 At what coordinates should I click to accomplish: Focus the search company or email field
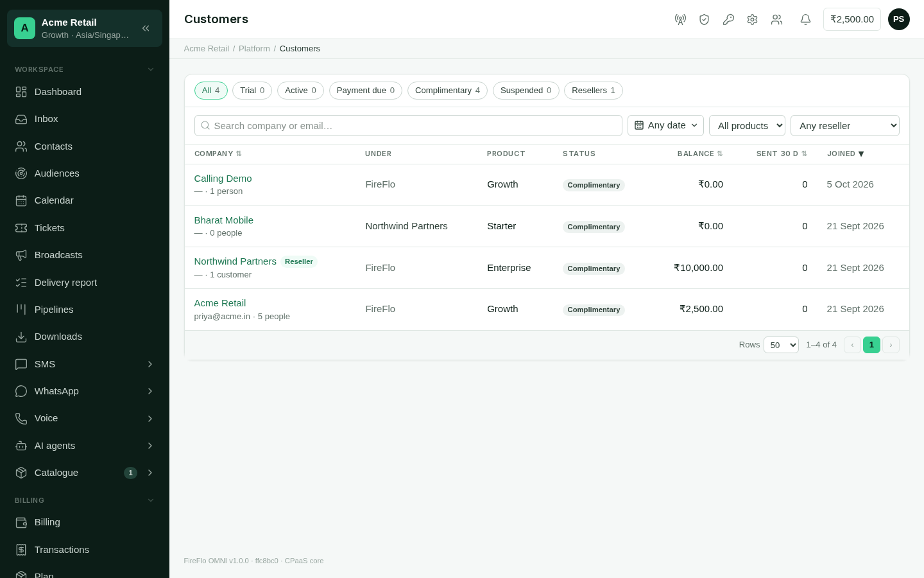pos(408,125)
